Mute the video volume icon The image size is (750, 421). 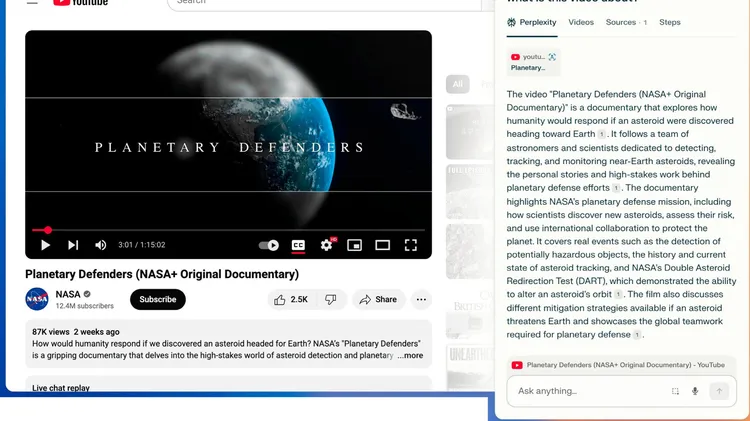pyautogui.click(x=100, y=245)
